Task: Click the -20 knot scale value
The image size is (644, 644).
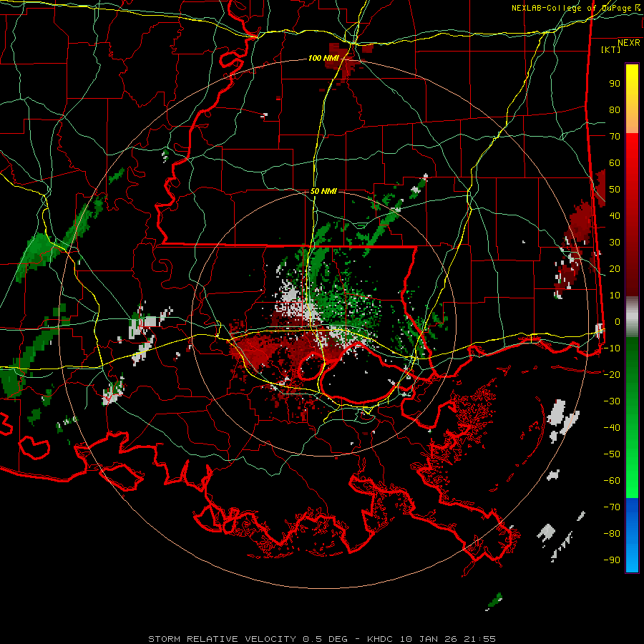Action: [612, 375]
